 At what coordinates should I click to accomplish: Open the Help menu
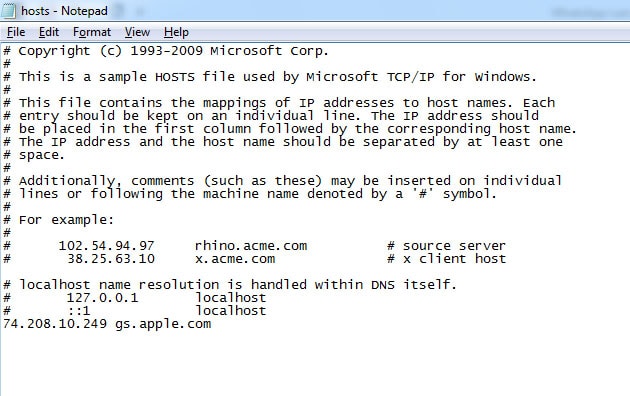[176, 32]
